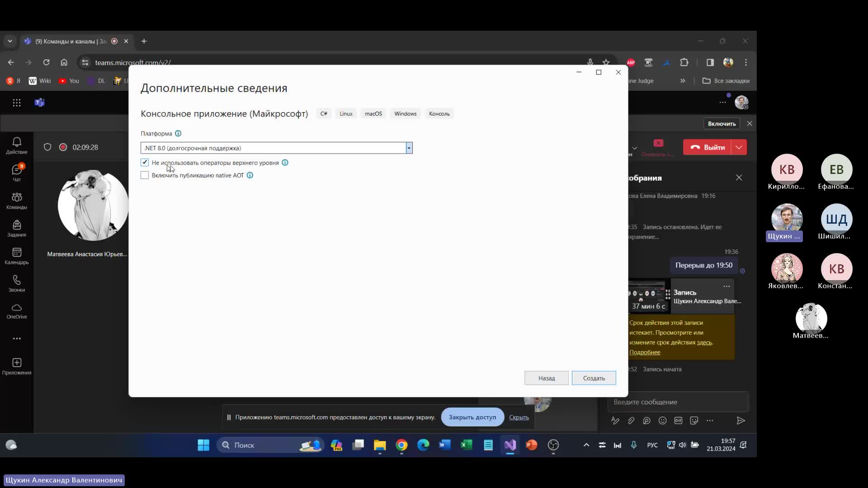The height and width of the screenshot is (488, 868).
Task: Open Все закладки folder
Action: coord(726,81)
